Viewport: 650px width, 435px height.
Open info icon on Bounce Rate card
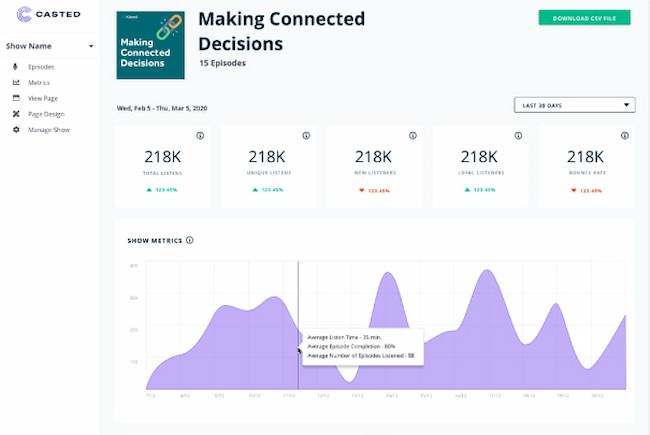tap(624, 136)
